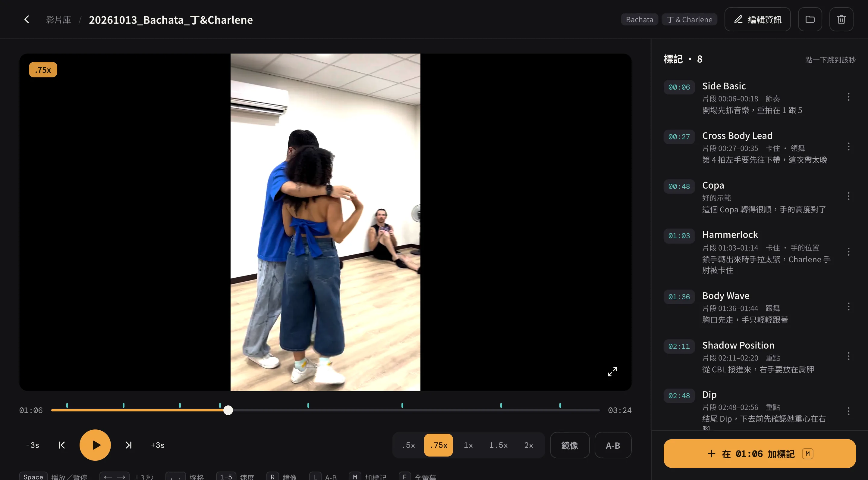Jump to the 02:48 Dip timestamp
The width and height of the screenshot is (868, 480).
coord(679,396)
